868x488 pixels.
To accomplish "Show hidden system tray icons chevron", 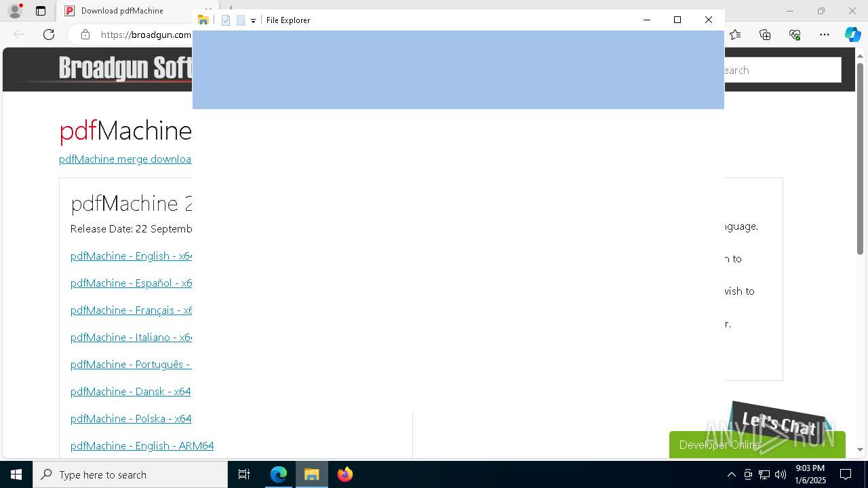I will pyautogui.click(x=731, y=474).
